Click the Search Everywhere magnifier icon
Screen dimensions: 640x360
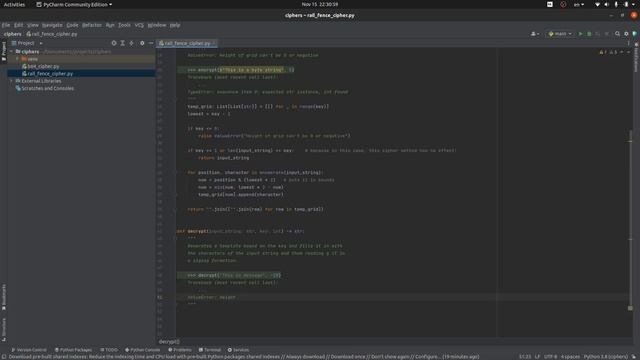(x=618, y=34)
